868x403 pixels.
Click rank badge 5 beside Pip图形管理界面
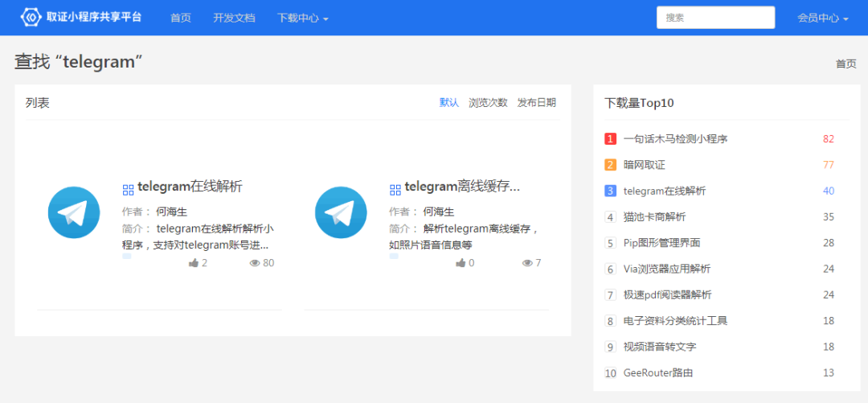click(x=611, y=243)
